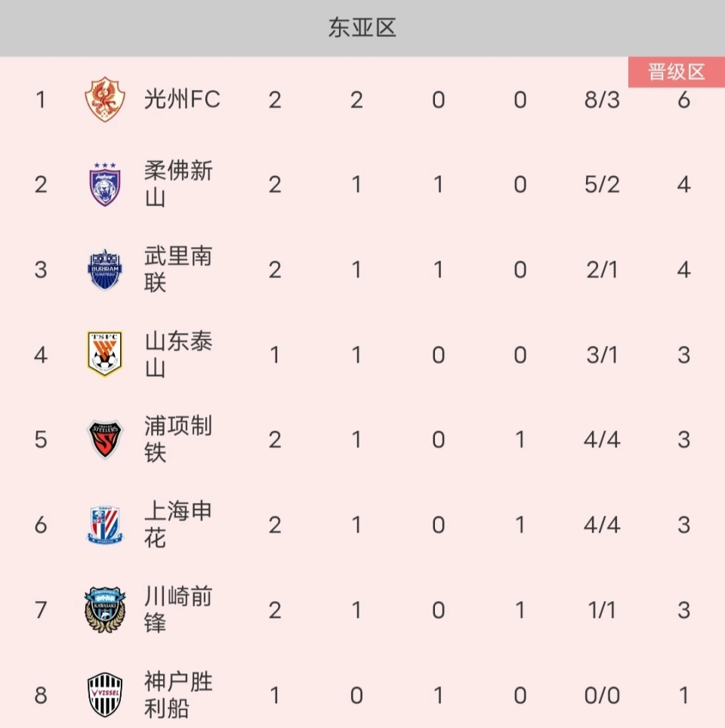Select the 东亚区 header tab

(x=362, y=28)
